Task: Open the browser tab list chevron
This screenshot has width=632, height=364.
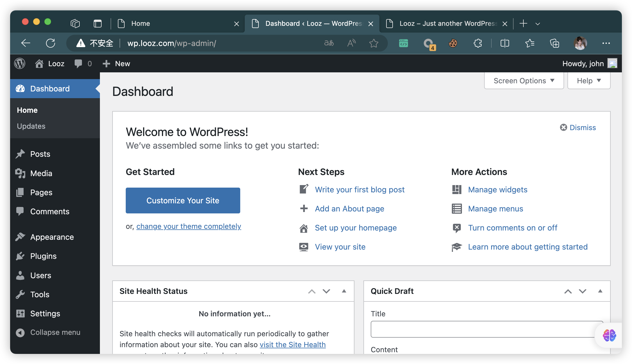Action: pos(537,24)
